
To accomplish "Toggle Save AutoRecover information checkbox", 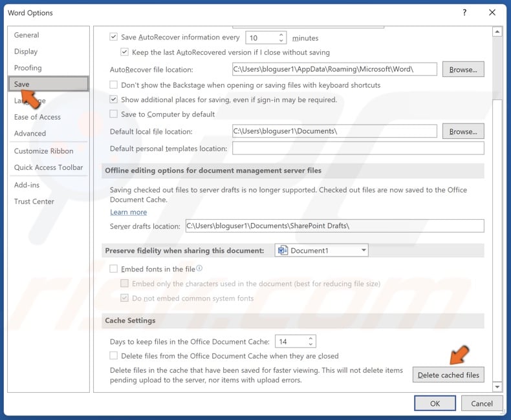I will 113,37.
